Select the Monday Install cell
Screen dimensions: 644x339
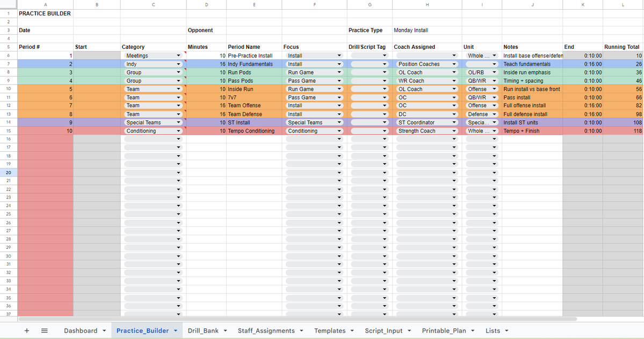(427, 31)
